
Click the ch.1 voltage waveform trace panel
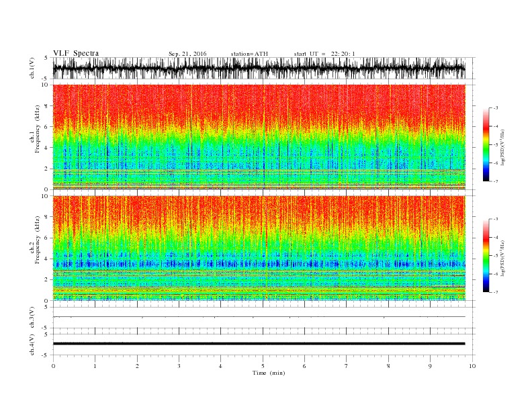tap(263, 68)
